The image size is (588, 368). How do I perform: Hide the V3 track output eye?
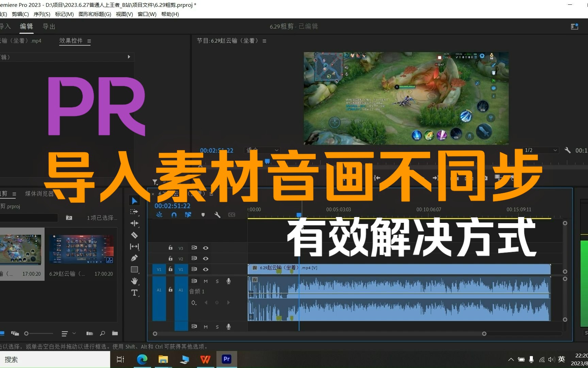pos(206,248)
